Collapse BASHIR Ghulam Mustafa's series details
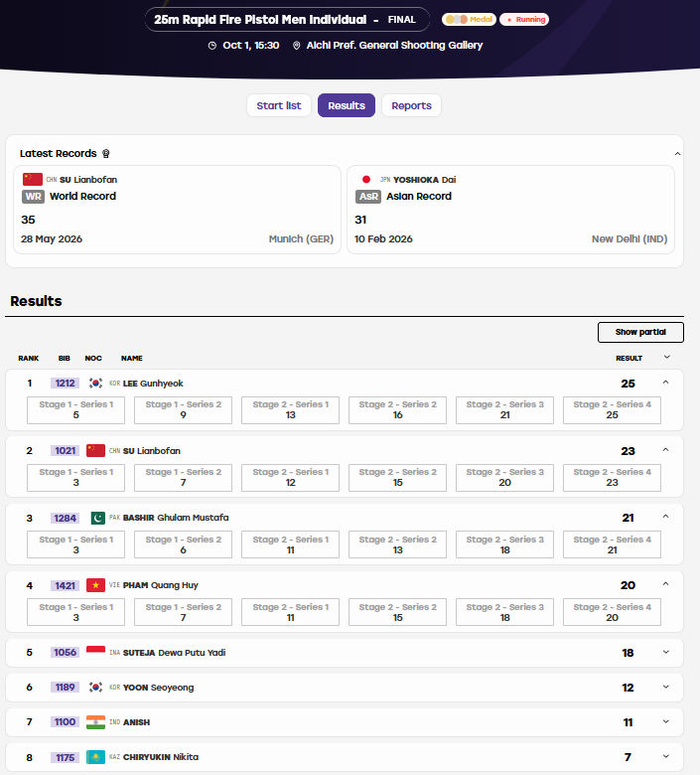The image size is (700, 775). coord(665,516)
